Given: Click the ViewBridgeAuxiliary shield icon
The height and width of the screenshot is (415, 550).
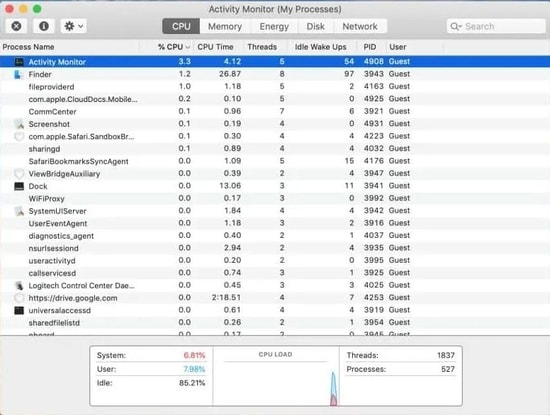Looking at the screenshot, I should click(x=19, y=174).
